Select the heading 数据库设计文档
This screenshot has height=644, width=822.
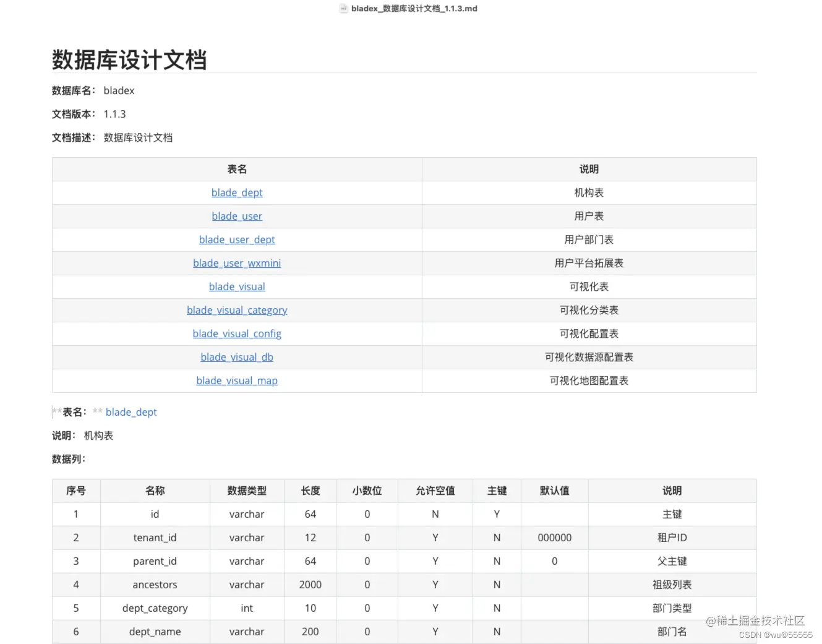129,60
